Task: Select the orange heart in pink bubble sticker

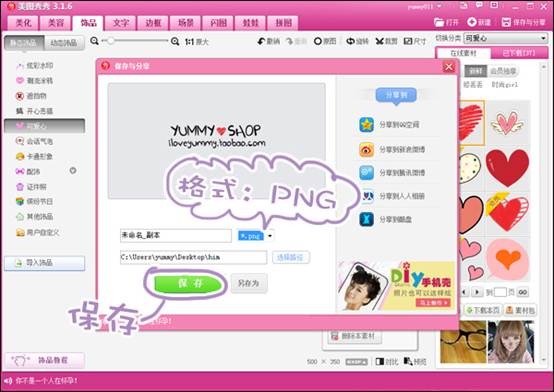Action: click(x=507, y=260)
